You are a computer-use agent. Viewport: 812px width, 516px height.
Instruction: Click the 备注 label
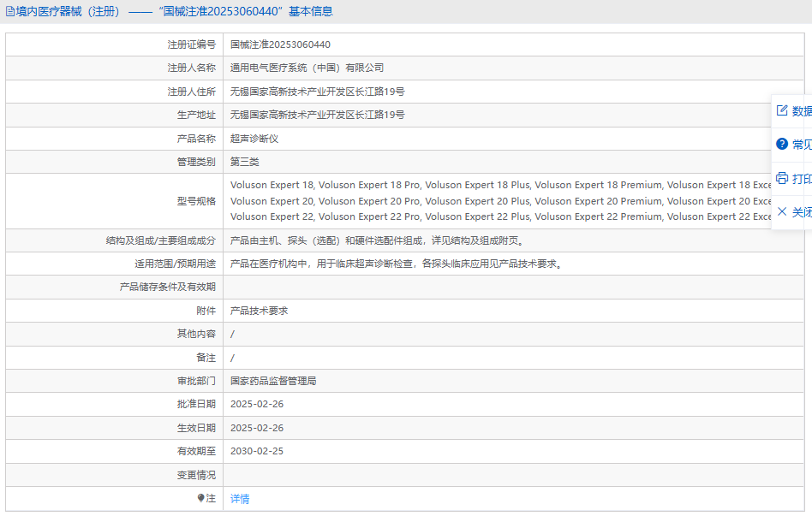point(206,358)
